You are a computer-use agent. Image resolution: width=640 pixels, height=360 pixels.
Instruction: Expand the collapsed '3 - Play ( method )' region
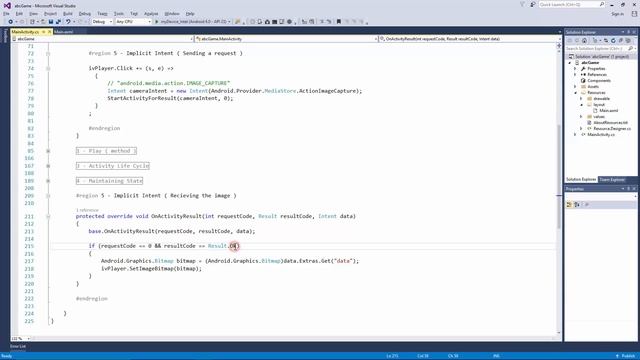pyautogui.click(x=48, y=151)
